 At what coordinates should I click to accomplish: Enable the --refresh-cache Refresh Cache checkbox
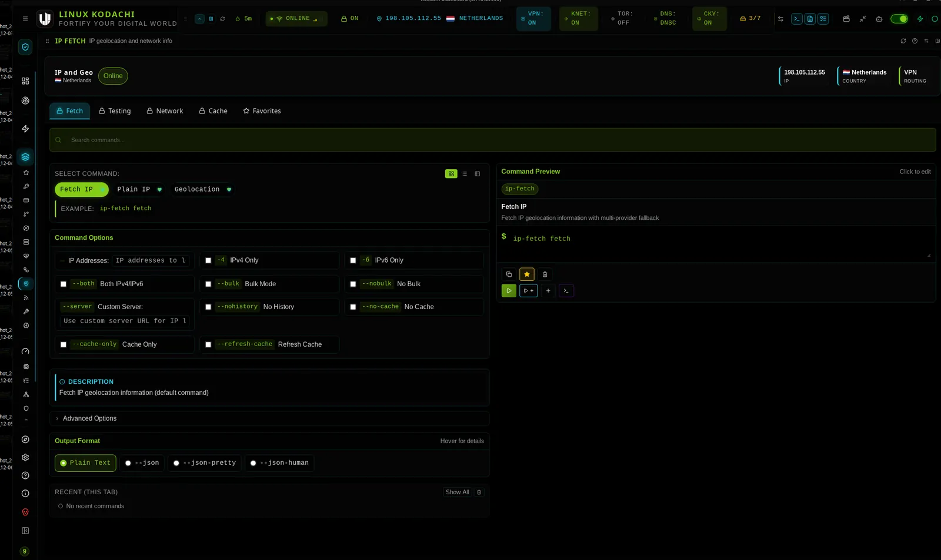tap(208, 345)
